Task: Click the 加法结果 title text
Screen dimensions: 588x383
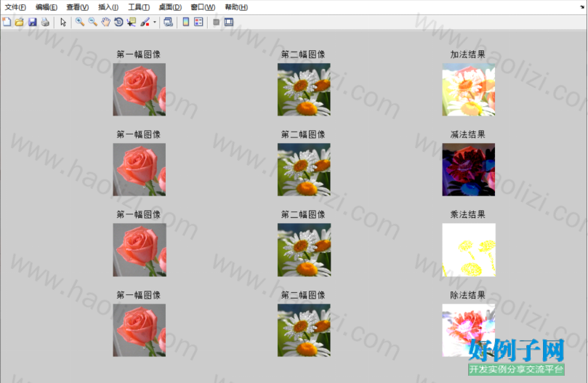Action: [x=467, y=55]
